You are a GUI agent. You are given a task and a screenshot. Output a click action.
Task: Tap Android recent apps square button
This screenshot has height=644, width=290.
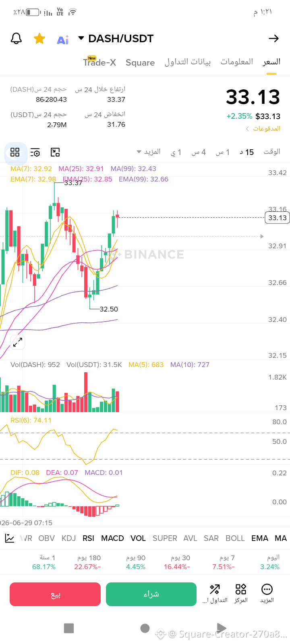click(69, 628)
